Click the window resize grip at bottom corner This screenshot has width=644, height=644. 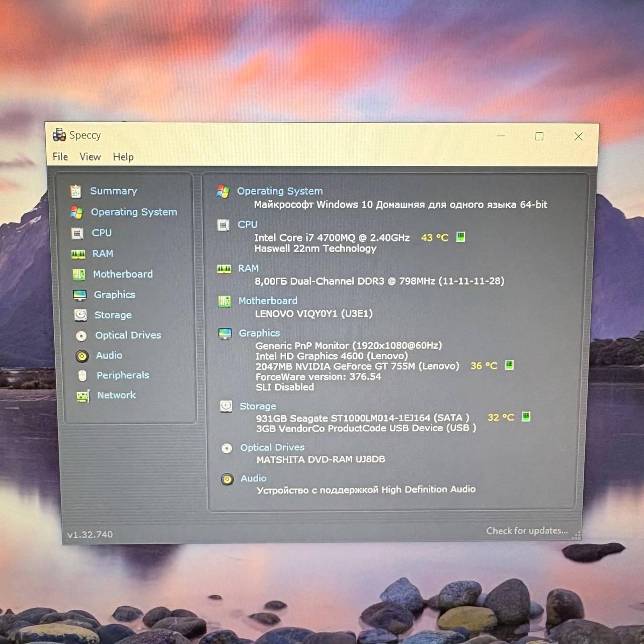(x=577, y=536)
